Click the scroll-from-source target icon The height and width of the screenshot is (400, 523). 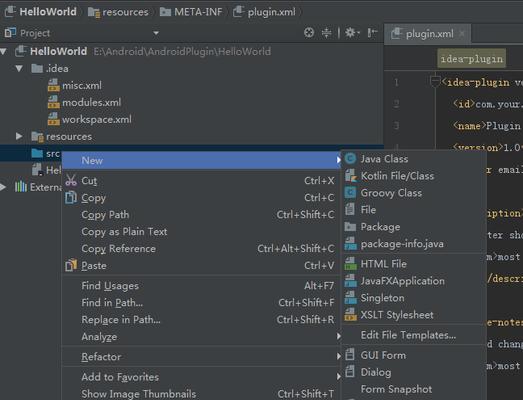[x=309, y=33]
